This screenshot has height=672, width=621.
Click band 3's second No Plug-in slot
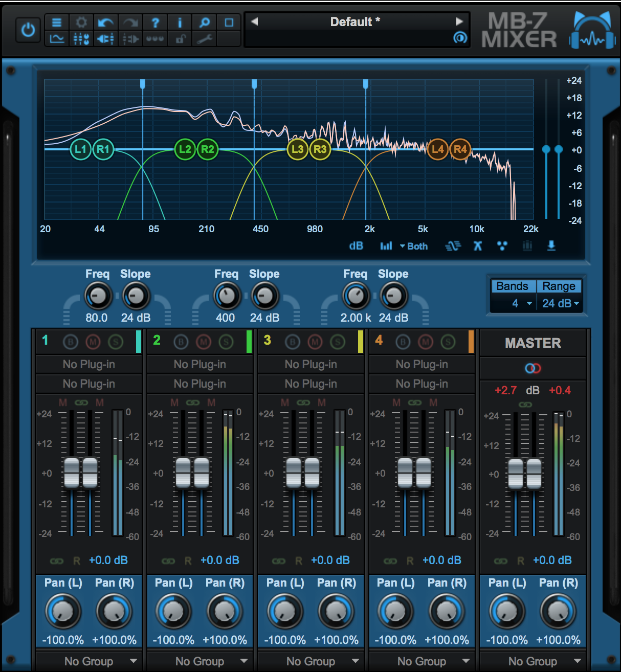[x=311, y=384]
